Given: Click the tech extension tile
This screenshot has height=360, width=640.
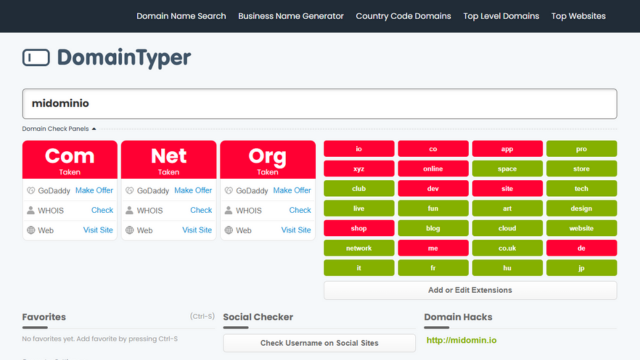Looking at the screenshot, I should point(582,189).
